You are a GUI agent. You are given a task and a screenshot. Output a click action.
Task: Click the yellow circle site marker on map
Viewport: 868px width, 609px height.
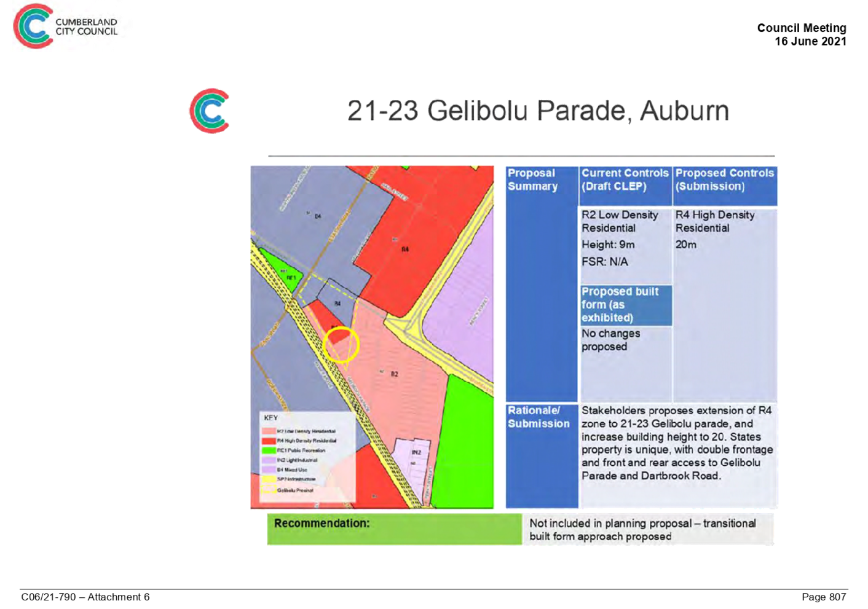coord(341,345)
